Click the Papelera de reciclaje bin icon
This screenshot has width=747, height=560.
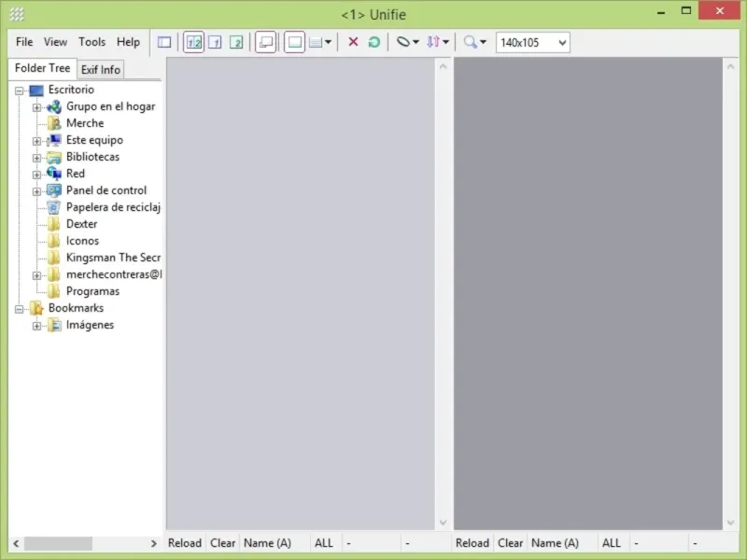pos(54,207)
